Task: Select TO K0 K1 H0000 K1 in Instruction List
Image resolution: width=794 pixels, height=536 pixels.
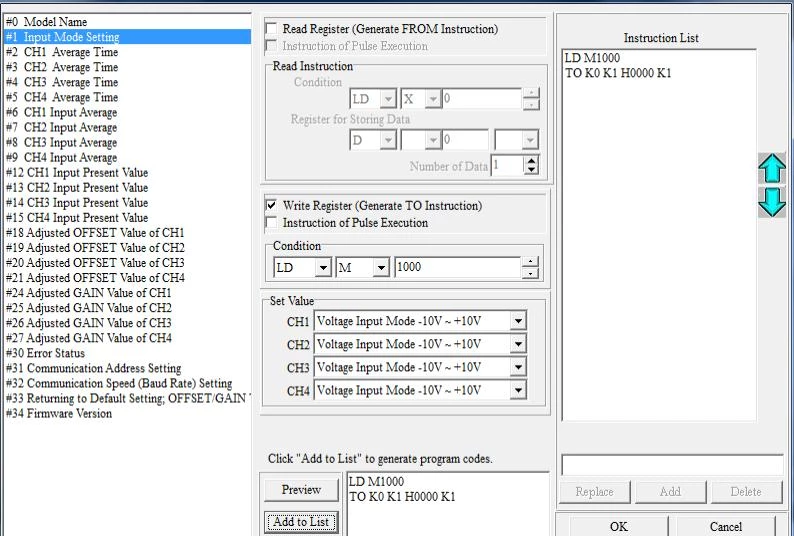Action: (x=618, y=73)
